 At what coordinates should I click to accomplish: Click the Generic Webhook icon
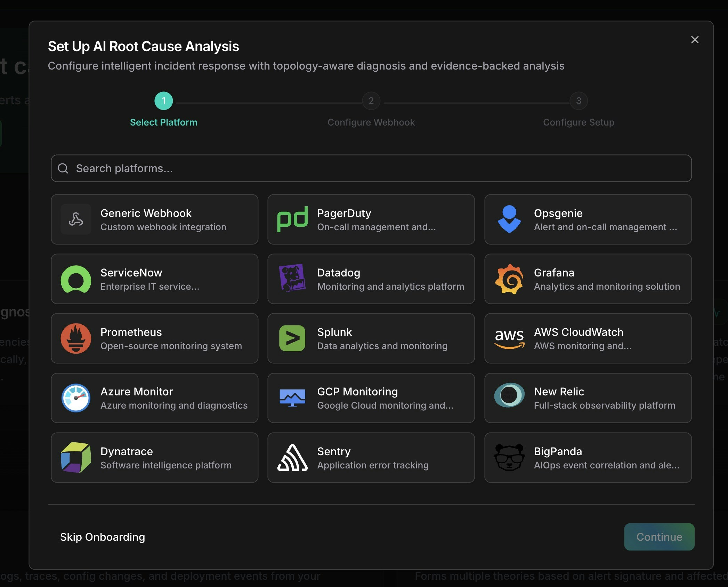coord(76,219)
